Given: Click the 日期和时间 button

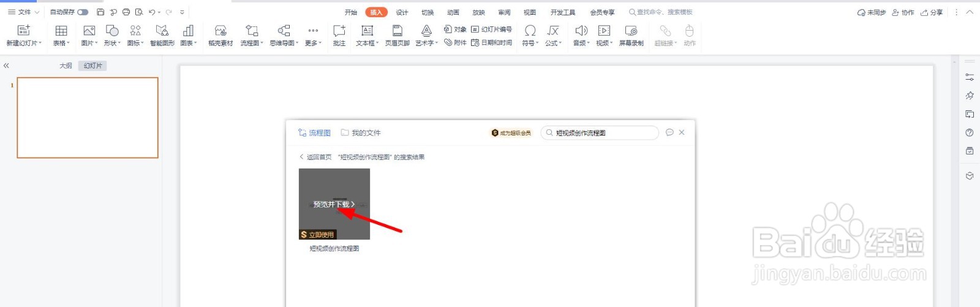Looking at the screenshot, I should (x=491, y=43).
